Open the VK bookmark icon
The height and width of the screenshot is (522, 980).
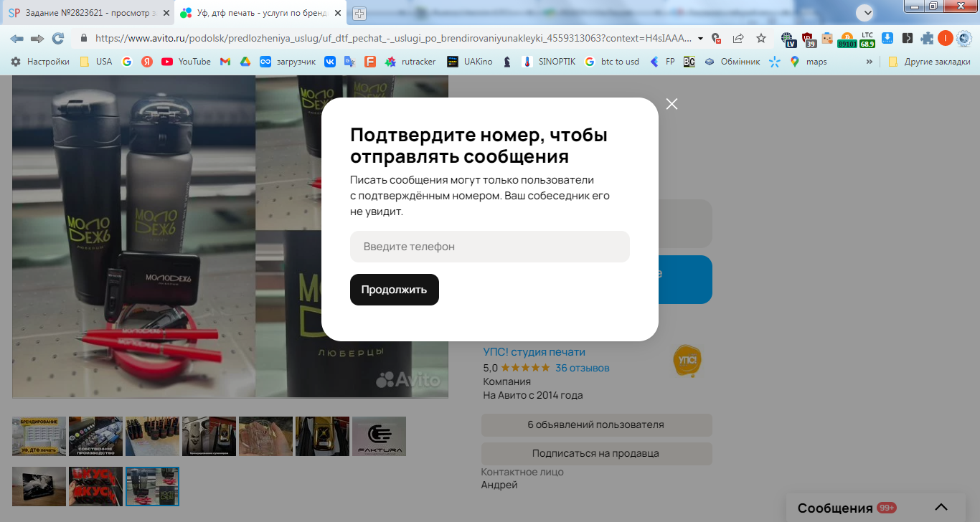[330, 62]
